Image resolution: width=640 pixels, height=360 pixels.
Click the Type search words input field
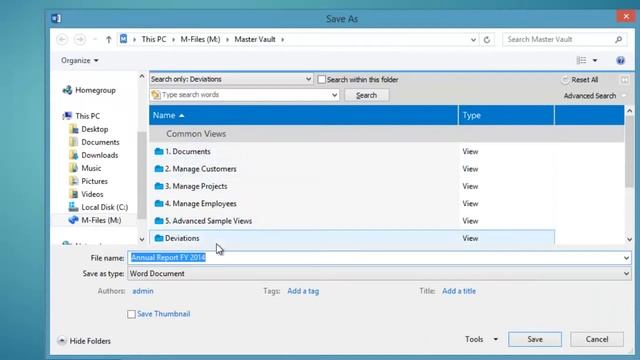245,95
